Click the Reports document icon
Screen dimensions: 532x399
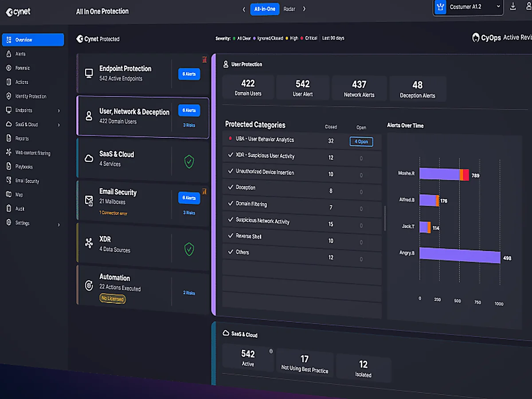[8, 138]
